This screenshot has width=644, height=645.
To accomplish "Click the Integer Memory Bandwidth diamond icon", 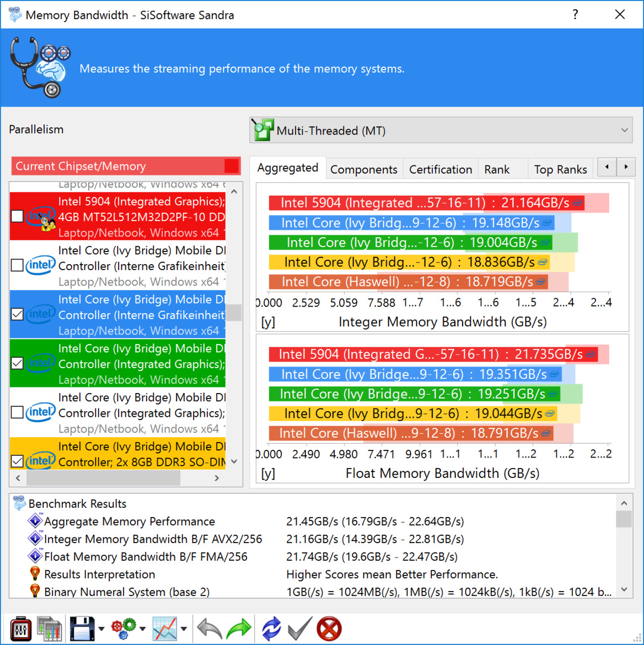I will (x=35, y=539).
